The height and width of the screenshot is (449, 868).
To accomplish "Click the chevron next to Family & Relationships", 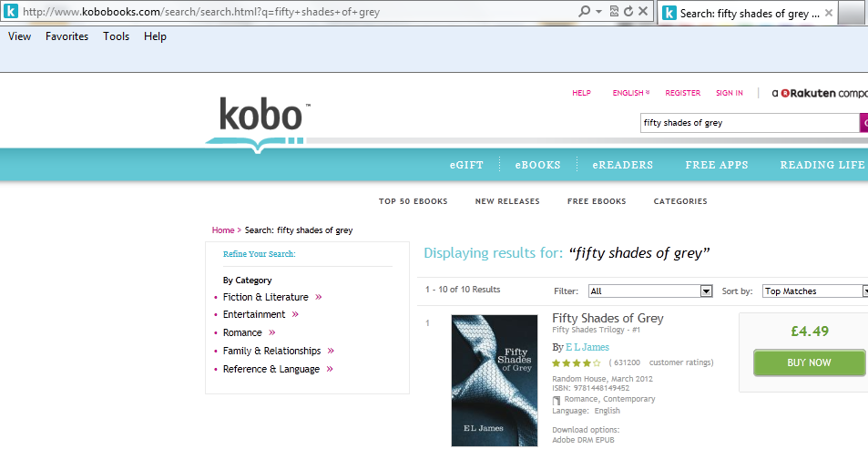I will [x=331, y=351].
